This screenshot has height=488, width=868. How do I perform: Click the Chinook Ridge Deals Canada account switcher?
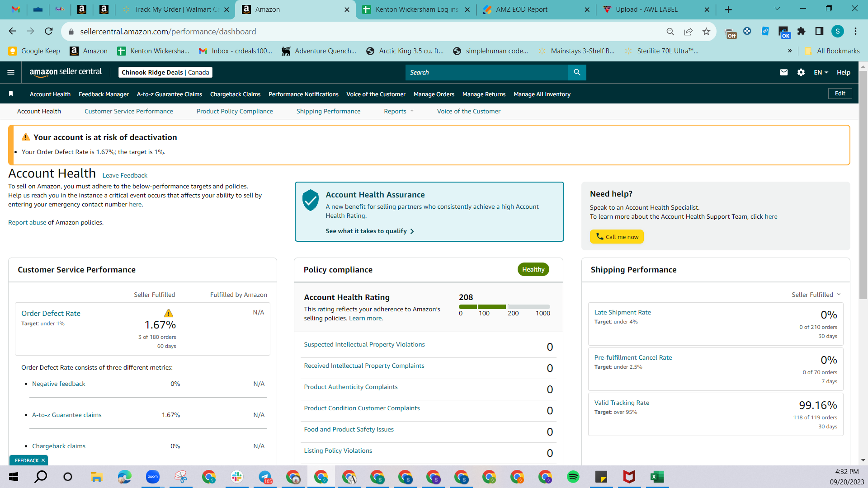pyautogui.click(x=165, y=72)
